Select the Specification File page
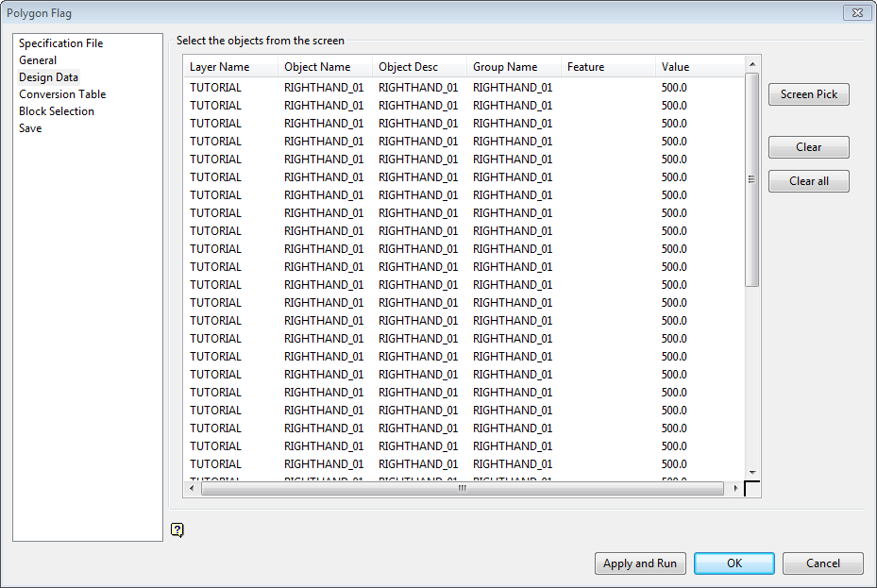Viewport: 877px width, 588px height. 59,42
